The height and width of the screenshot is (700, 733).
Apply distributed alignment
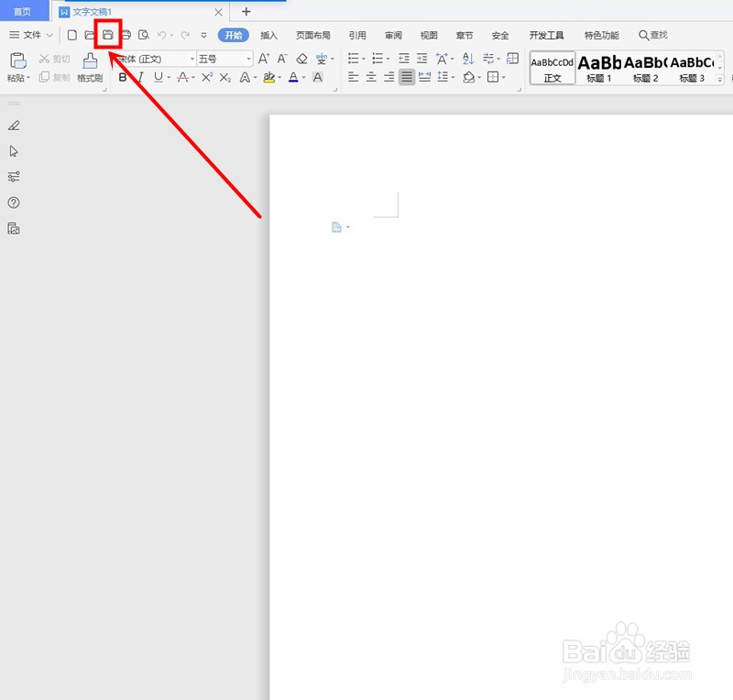(x=424, y=77)
